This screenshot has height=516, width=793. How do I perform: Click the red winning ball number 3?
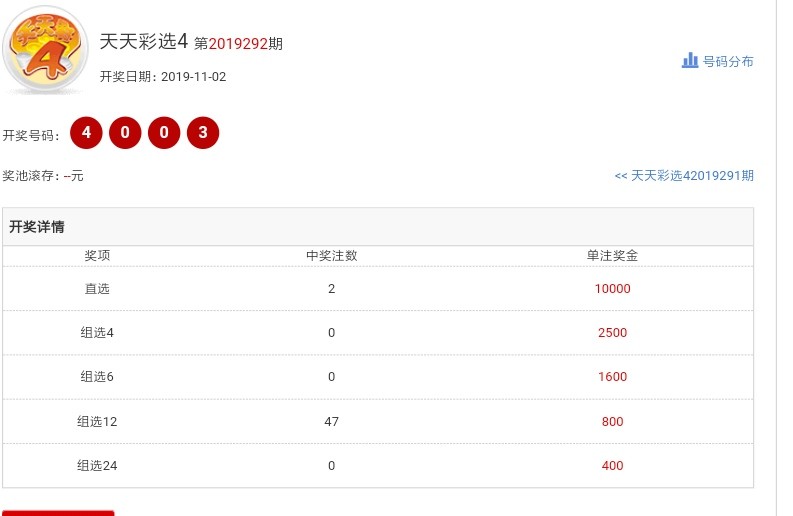(x=202, y=133)
